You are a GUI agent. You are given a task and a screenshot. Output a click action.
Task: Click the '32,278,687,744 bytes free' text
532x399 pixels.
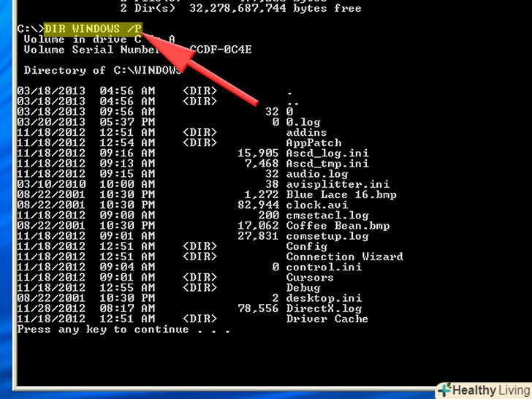[275, 8]
